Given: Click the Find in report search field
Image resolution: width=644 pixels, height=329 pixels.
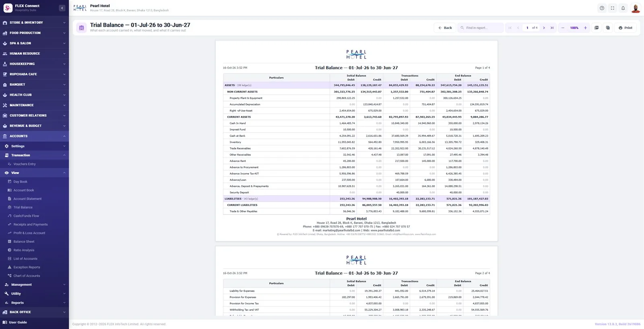Looking at the screenshot, I should [x=481, y=28].
